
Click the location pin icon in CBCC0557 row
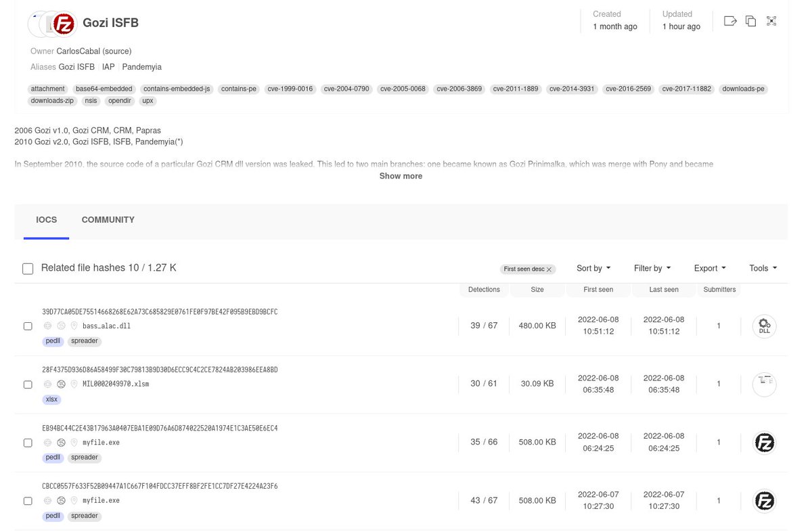click(74, 500)
